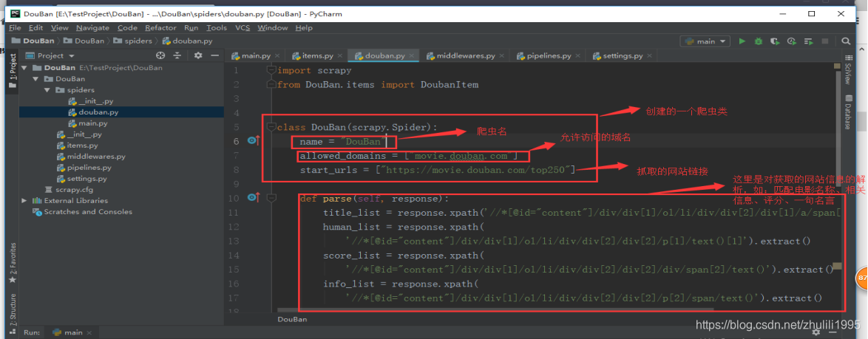Open the Run tool window at bottom

32,332
